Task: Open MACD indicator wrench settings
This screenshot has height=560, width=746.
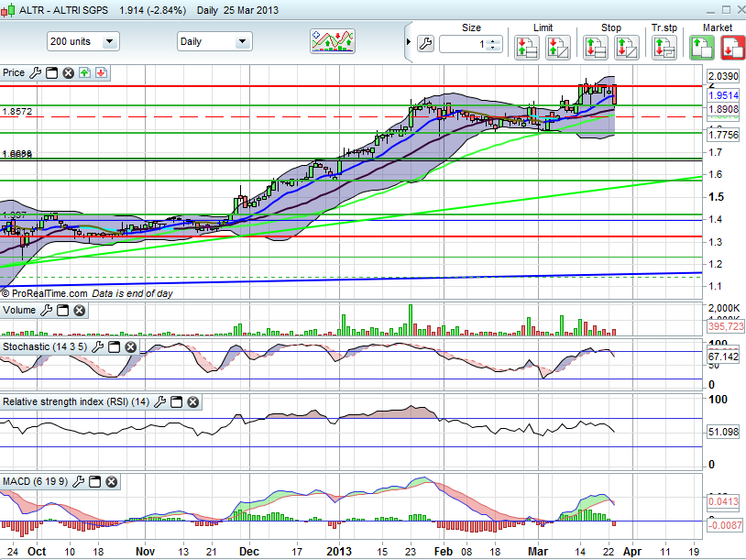Action: 80,481
